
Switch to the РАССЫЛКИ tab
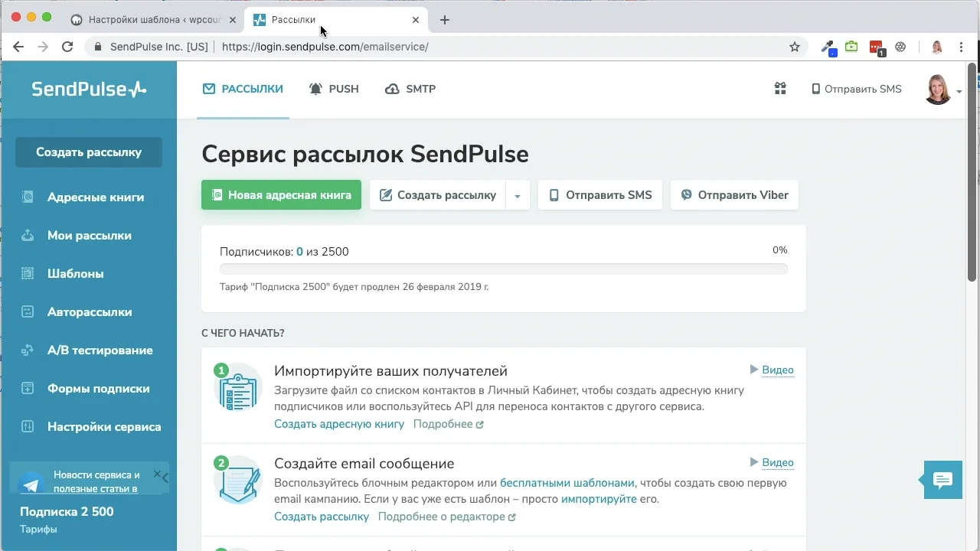tap(243, 89)
